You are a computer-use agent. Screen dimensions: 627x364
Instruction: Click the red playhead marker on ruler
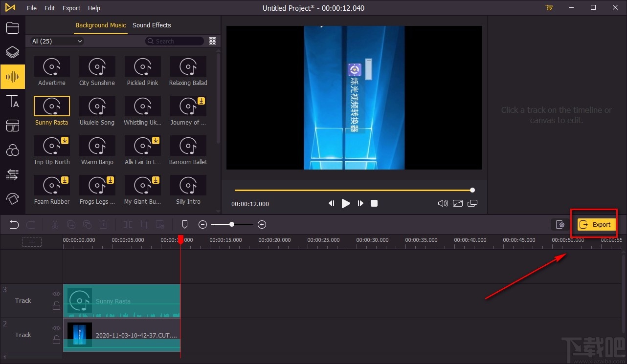[x=180, y=240]
